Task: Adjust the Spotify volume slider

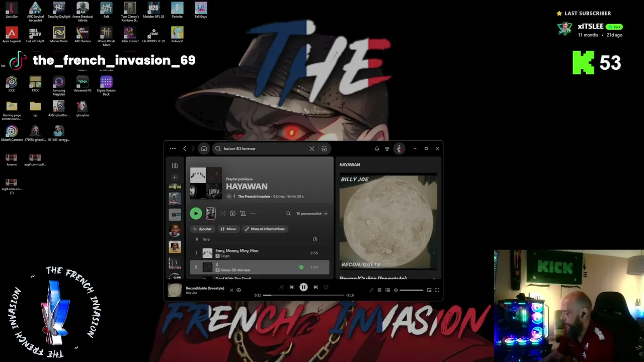Action: coord(412,290)
